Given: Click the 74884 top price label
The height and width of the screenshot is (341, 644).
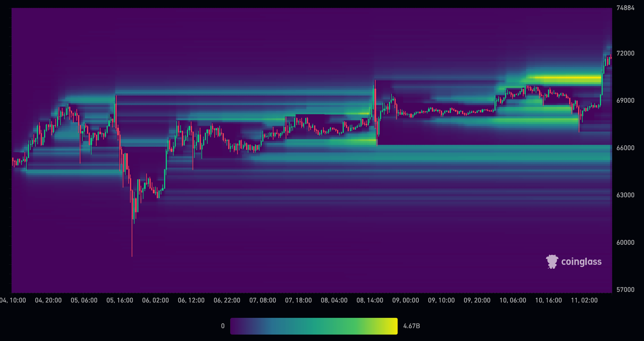Looking at the screenshot, I should tap(625, 8).
